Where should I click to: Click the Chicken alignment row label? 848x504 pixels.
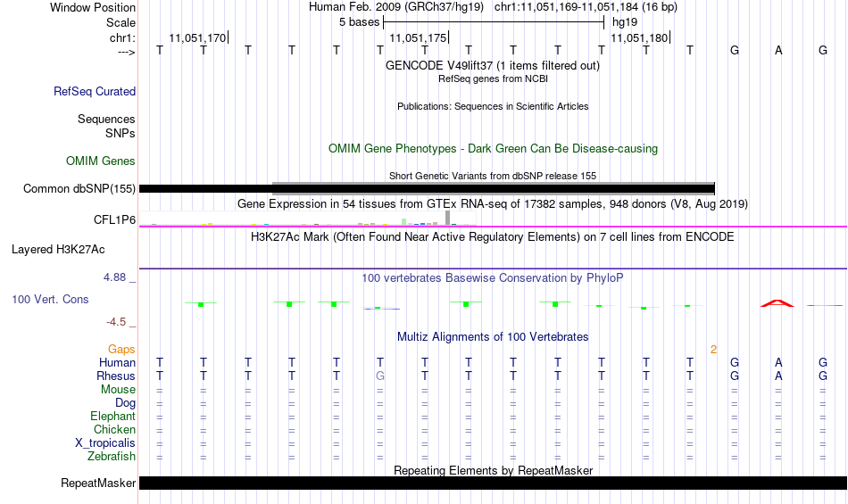[114, 429]
